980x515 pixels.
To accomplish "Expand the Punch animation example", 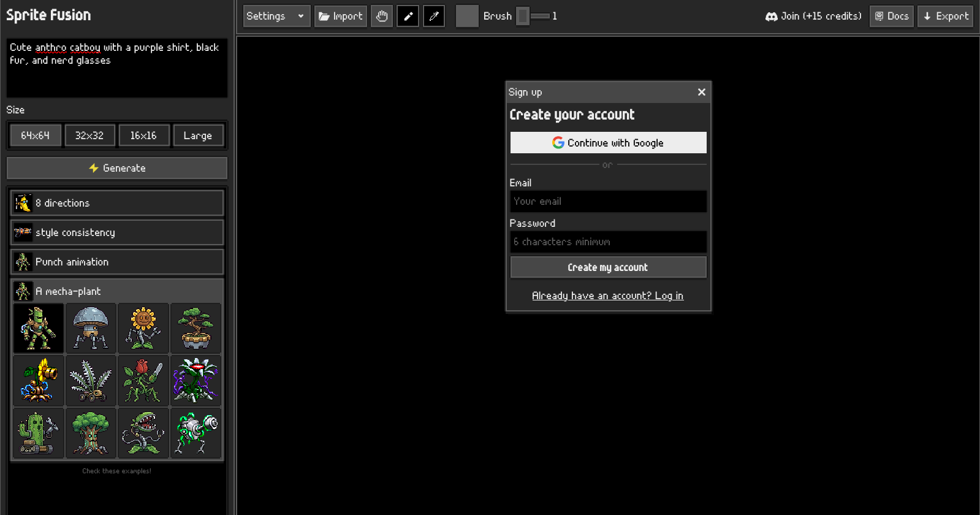I will click(x=117, y=262).
